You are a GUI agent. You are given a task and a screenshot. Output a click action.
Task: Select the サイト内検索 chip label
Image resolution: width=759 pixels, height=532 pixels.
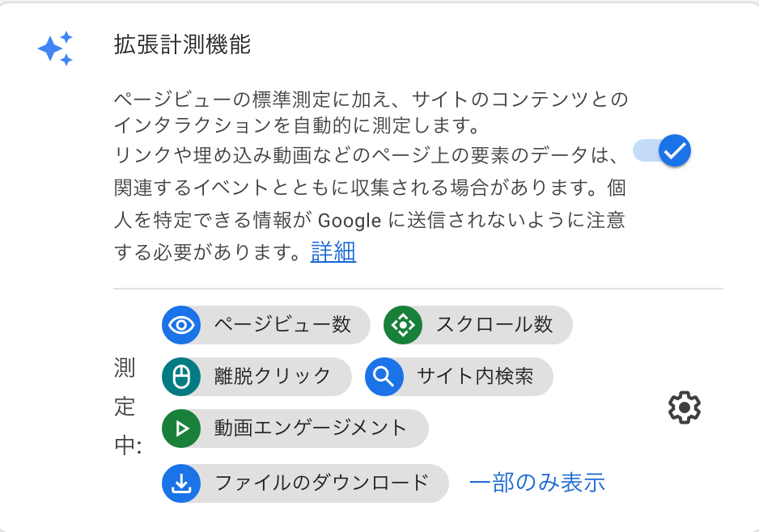coord(475,376)
